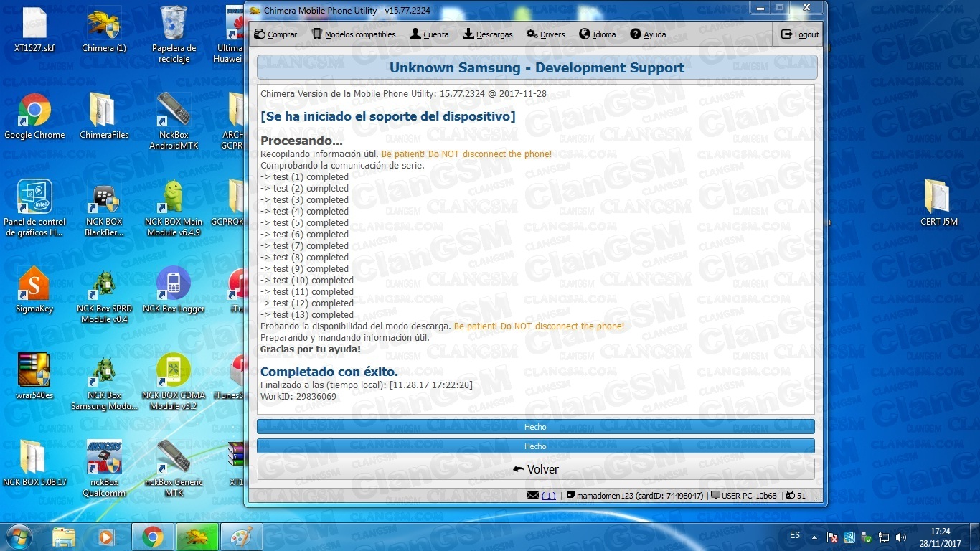Open the Ayuda help menu
The height and width of the screenshot is (551, 980).
[x=648, y=34]
